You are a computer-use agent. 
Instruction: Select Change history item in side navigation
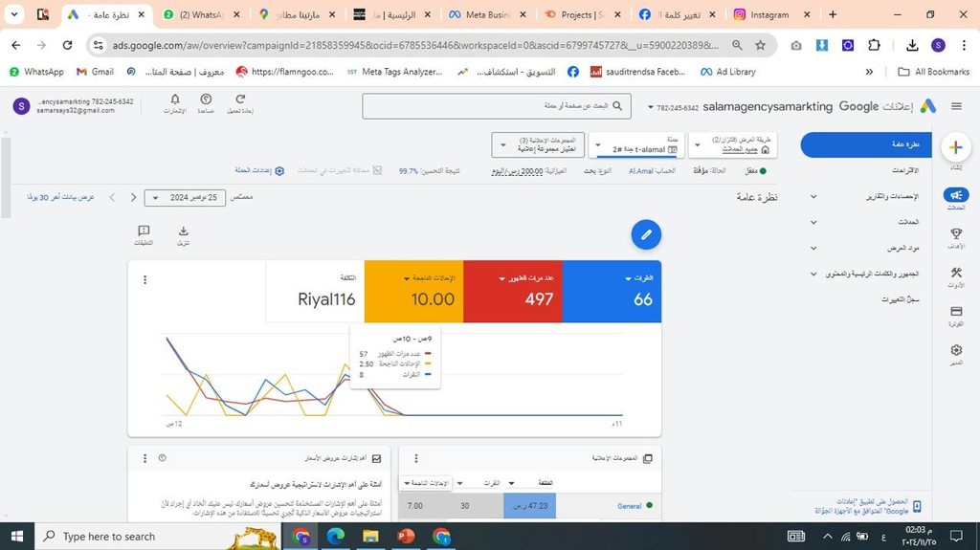pos(900,300)
